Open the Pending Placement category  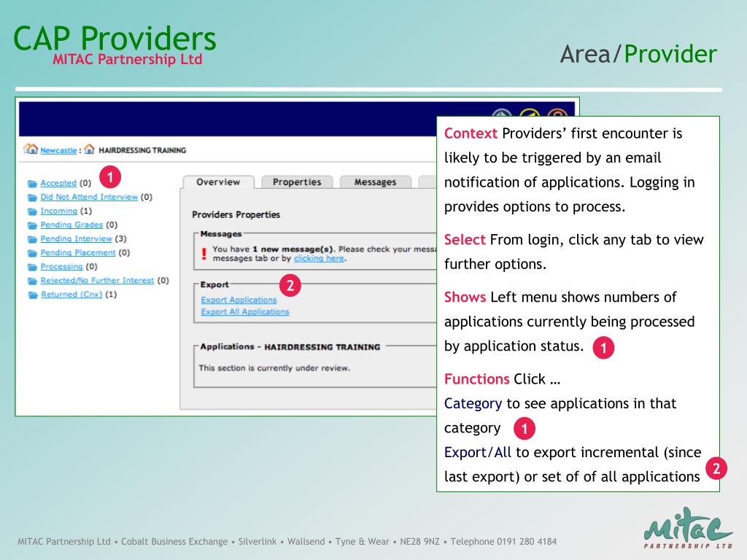[x=78, y=252]
